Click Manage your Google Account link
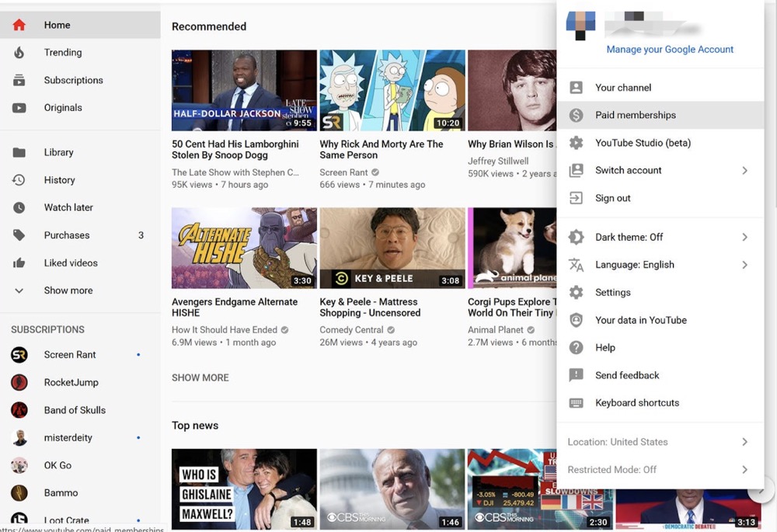Image resolution: width=777 pixels, height=532 pixels. (670, 49)
